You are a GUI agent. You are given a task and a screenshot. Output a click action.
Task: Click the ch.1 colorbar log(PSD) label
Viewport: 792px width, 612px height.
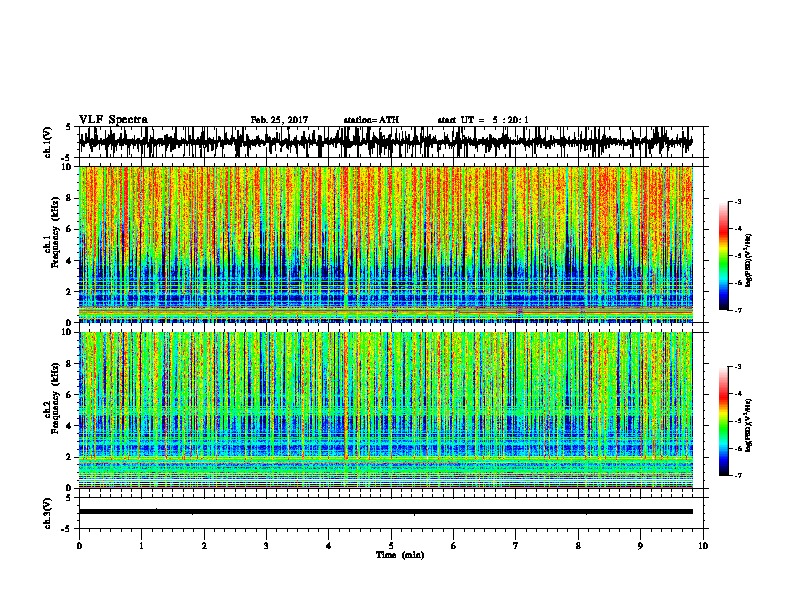(749, 260)
